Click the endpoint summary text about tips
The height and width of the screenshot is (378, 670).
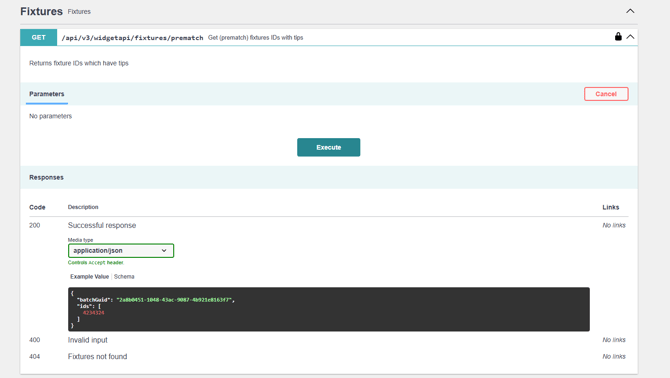[x=256, y=38]
